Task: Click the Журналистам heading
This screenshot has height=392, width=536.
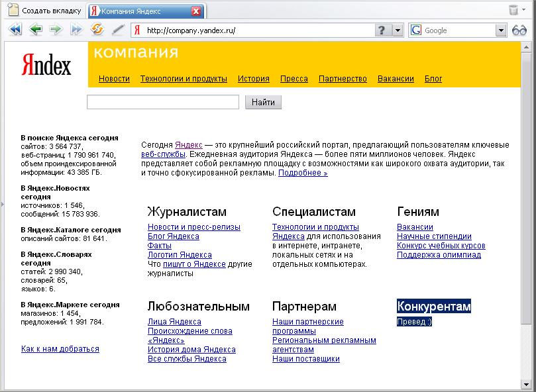Action: tap(187, 212)
